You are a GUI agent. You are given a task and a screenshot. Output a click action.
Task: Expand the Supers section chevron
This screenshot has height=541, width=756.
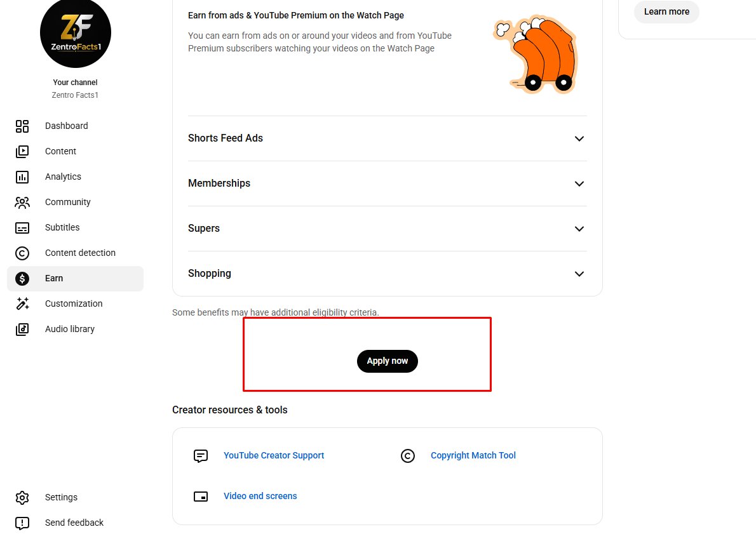coord(579,229)
